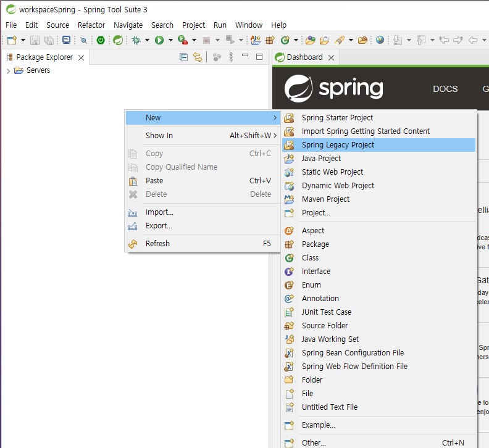489x448 pixels.
Task: Select Spring Legacy Project
Action: point(378,144)
